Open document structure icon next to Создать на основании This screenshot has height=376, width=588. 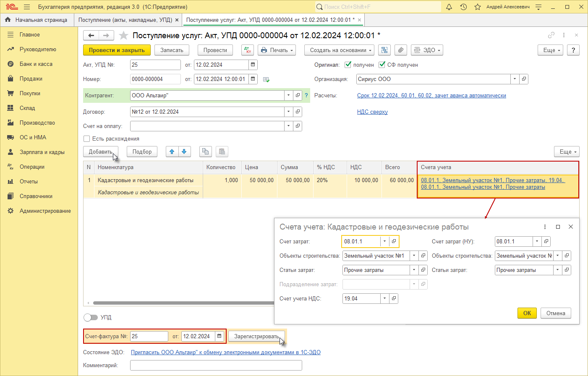[x=384, y=50]
